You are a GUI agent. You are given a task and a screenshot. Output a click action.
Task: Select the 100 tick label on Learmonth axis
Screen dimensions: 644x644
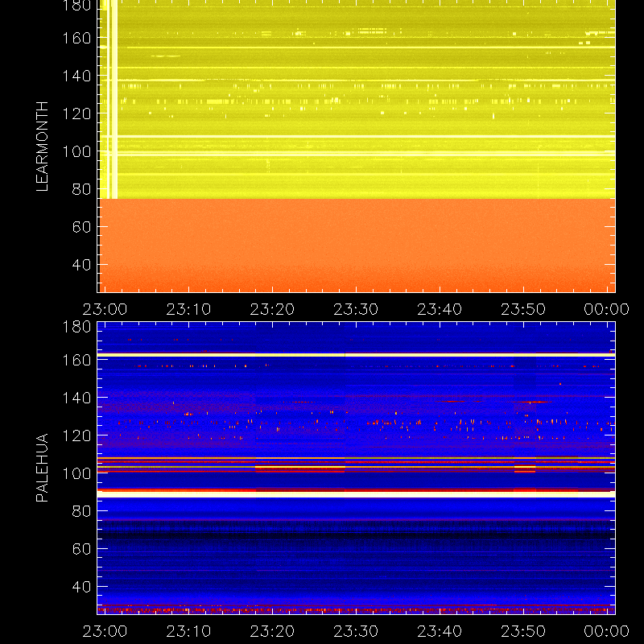pyautogui.click(x=76, y=151)
